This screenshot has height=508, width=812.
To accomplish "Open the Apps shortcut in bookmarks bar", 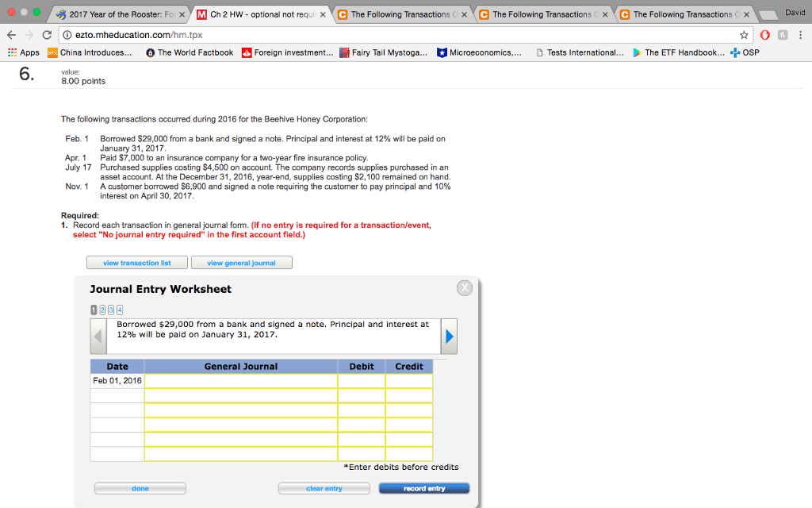I will (x=24, y=54).
